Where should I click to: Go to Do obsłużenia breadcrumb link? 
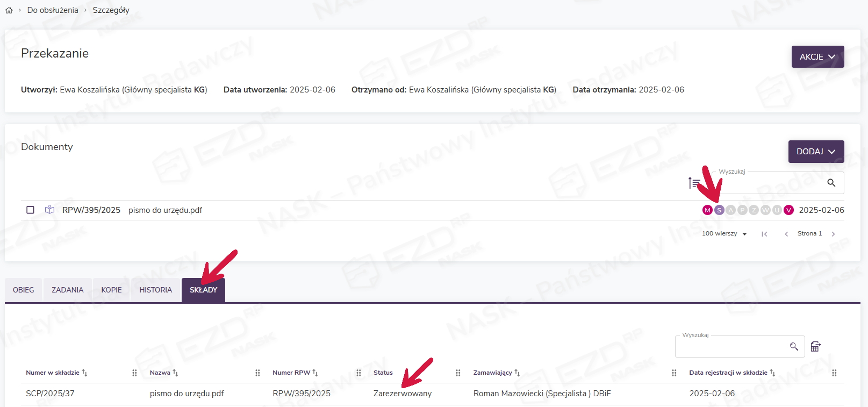(x=53, y=10)
